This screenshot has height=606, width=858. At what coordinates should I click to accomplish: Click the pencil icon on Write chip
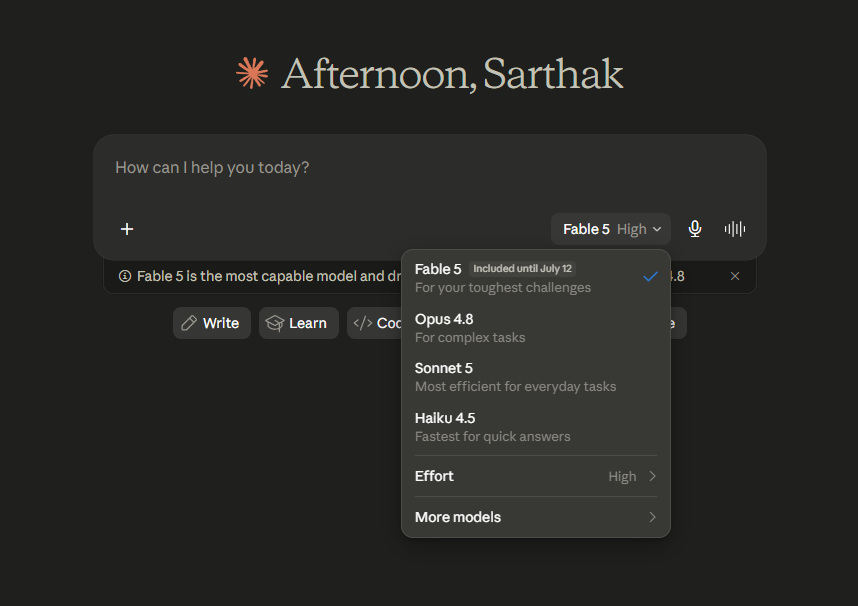pyautogui.click(x=189, y=323)
